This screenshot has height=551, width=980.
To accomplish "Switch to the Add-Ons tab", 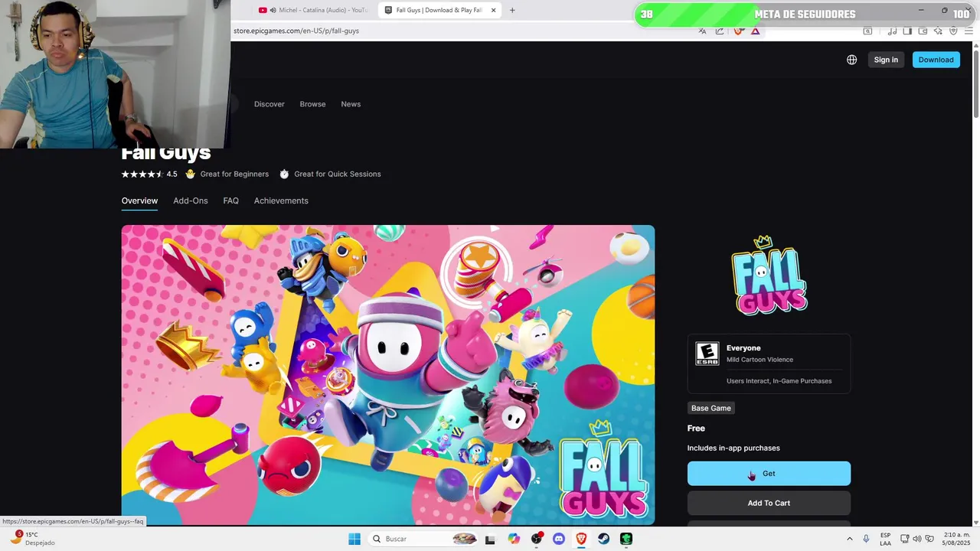I will coord(191,201).
